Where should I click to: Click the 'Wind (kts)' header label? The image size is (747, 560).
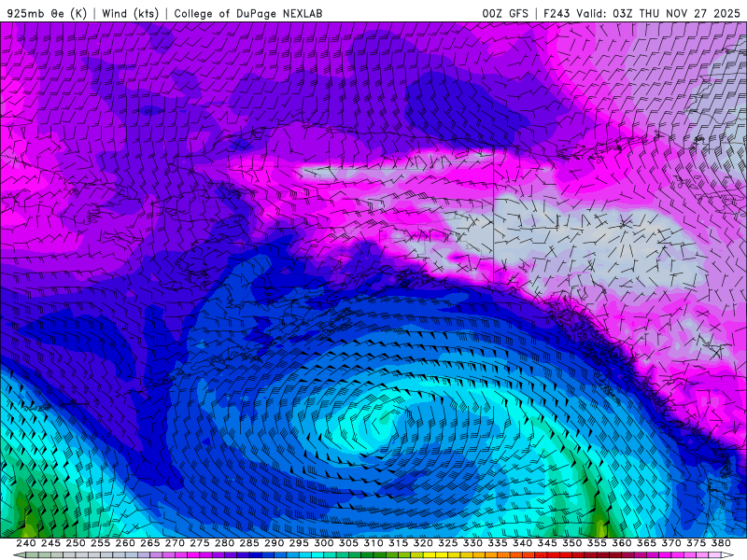pyautogui.click(x=130, y=13)
